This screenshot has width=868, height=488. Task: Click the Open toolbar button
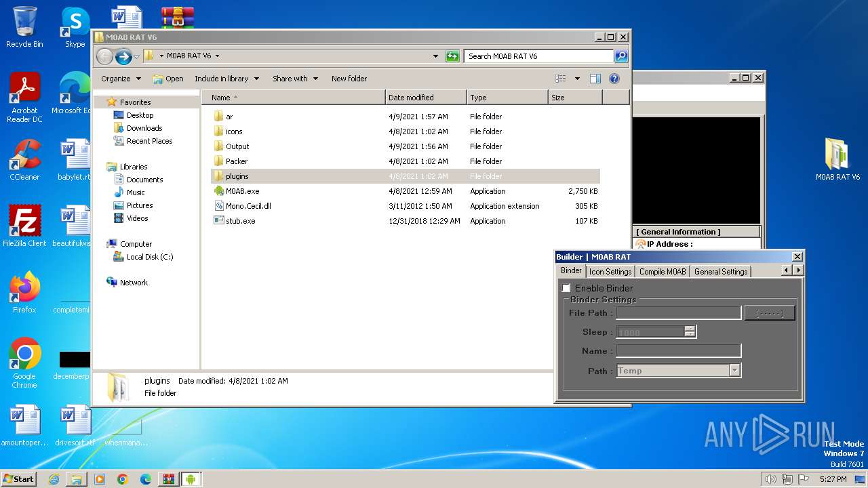pyautogui.click(x=168, y=79)
